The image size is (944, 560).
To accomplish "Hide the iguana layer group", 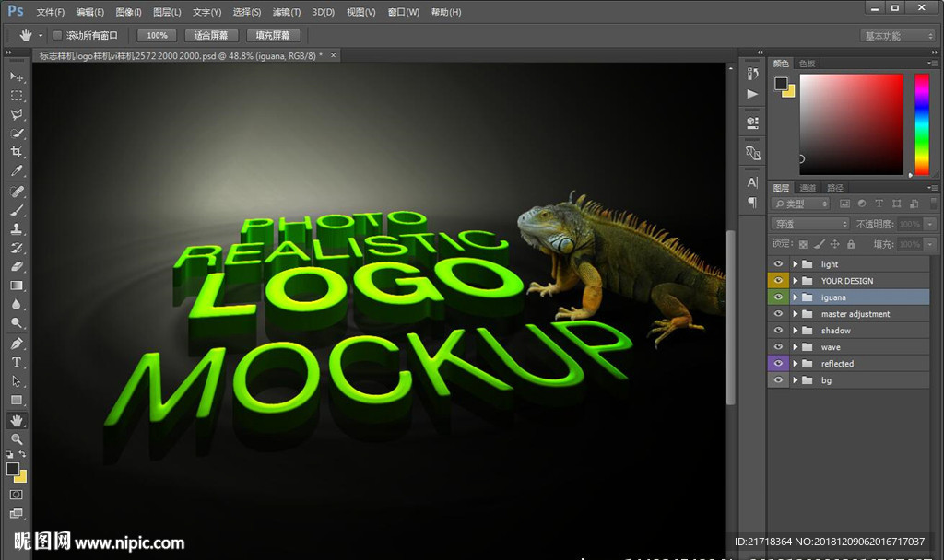I will tap(779, 297).
